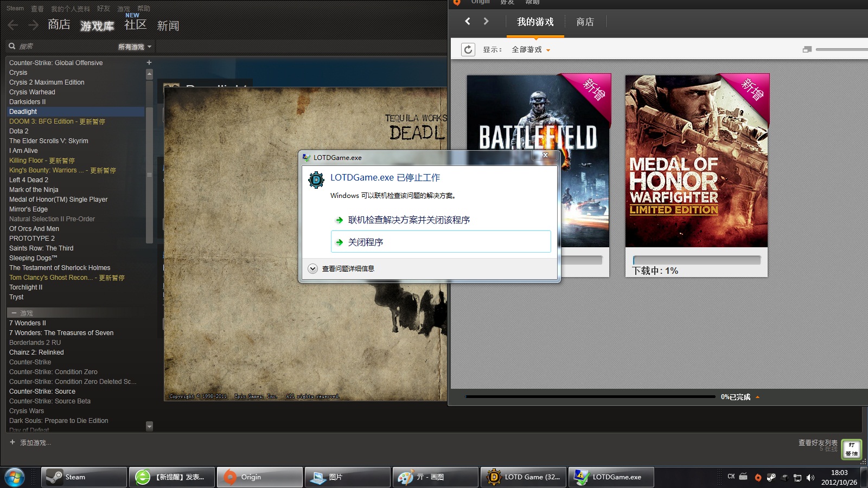The image size is (868, 488).
Task: Collapse the 游戏 category in Steam list
Action: tap(14, 313)
